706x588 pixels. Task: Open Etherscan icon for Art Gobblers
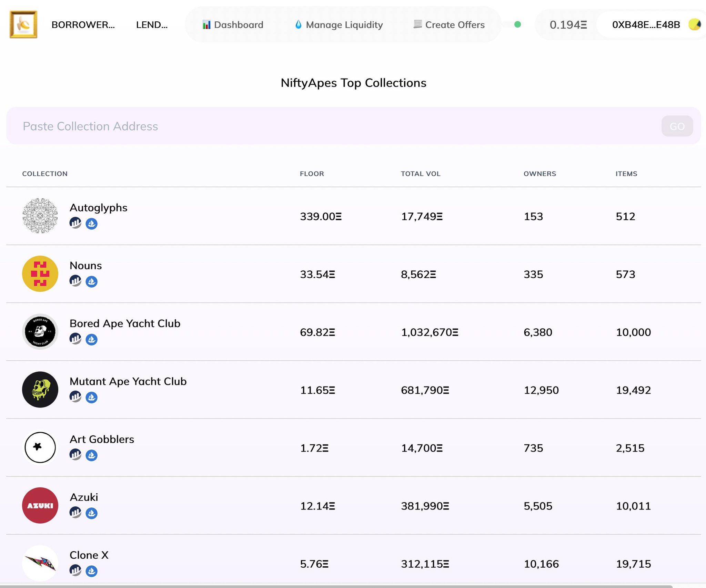tap(75, 455)
